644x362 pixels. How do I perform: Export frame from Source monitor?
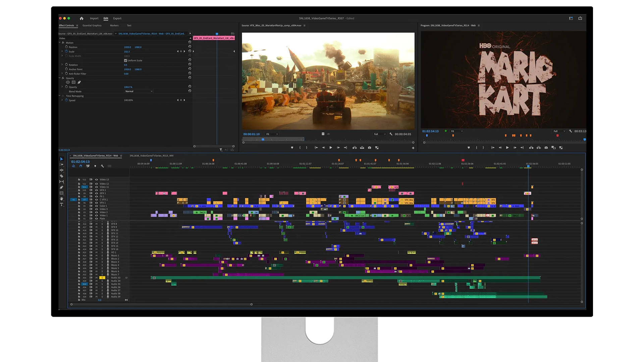point(370,147)
